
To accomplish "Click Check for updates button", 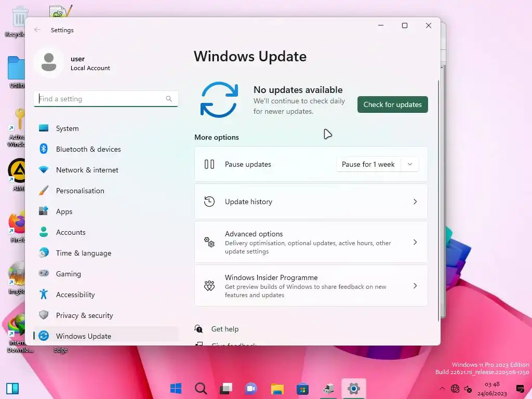I will (393, 104).
